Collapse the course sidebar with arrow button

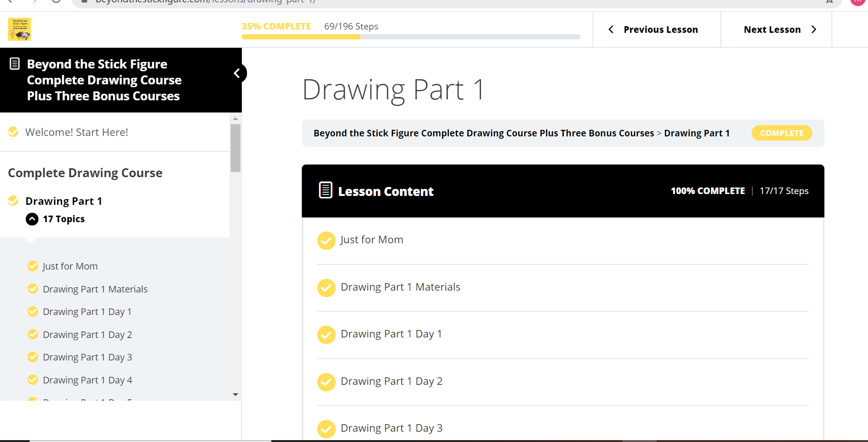click(237, 73)
